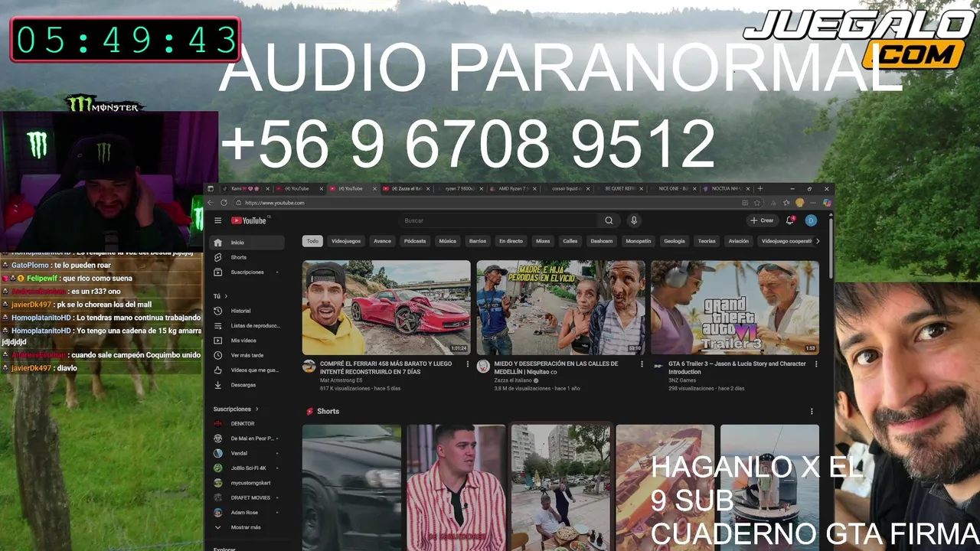
Task: Open Mis vídeos in sidebar
Action: [x=247, y=341]
